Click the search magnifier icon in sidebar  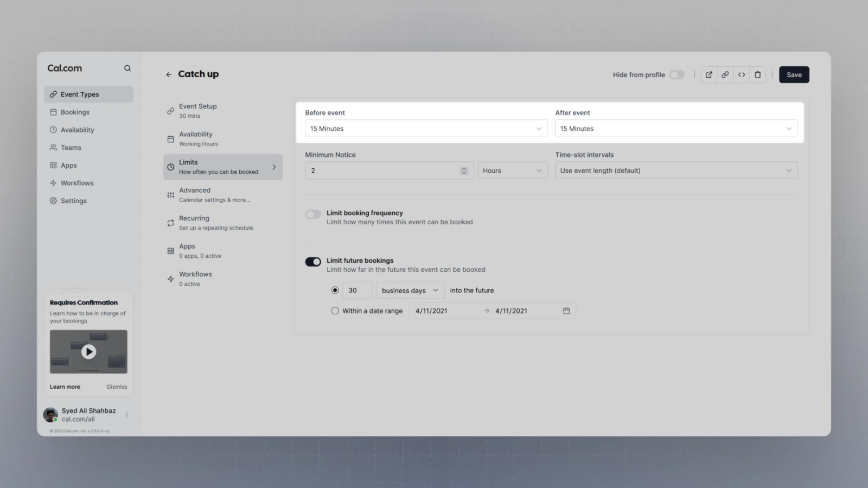pos(127,68)
